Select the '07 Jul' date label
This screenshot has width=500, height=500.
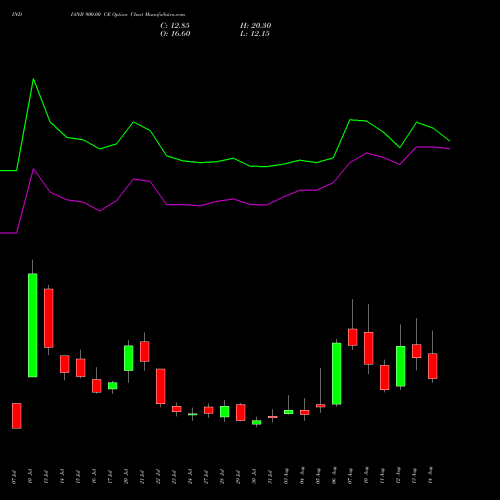pos(14,477)
